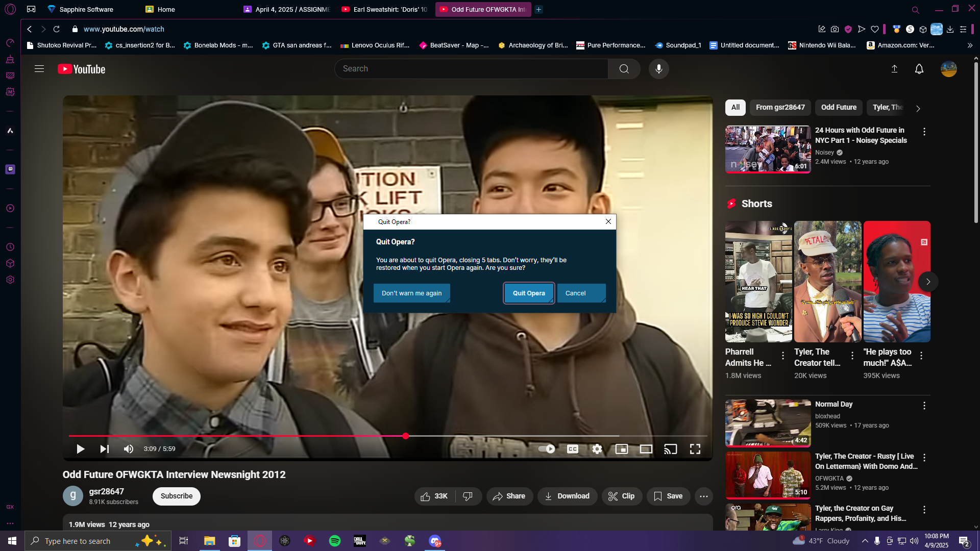Play the paused video
Screen dimensions: 980x551
pos(80,449)
